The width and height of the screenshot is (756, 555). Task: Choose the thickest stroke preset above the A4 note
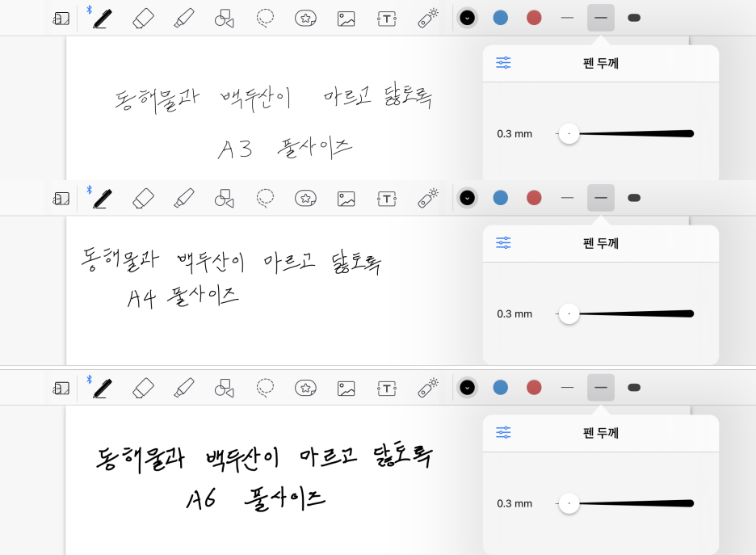click(634, 198)
